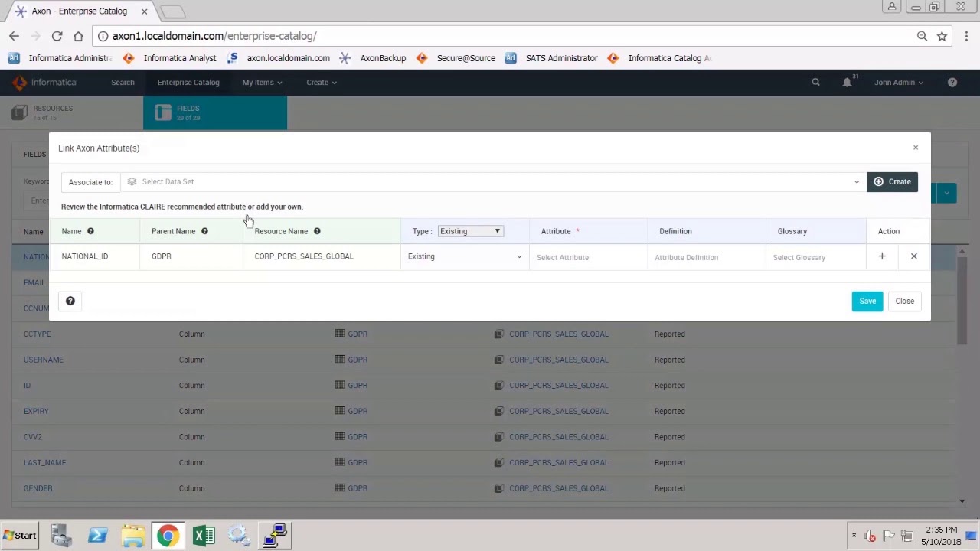980x551 pixels.
Task: Remove the NATIONAL_ID row with X icon
Action: coord(913,256)
